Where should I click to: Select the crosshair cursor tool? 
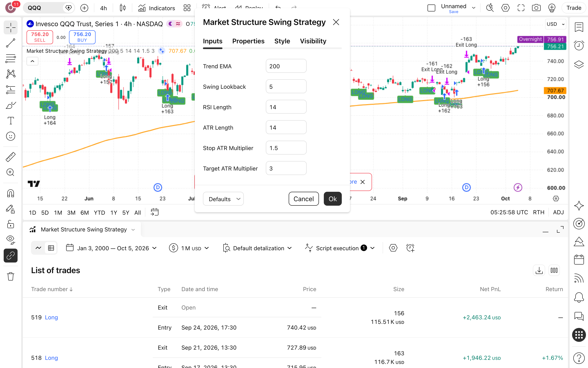click(x=11, y=28)
